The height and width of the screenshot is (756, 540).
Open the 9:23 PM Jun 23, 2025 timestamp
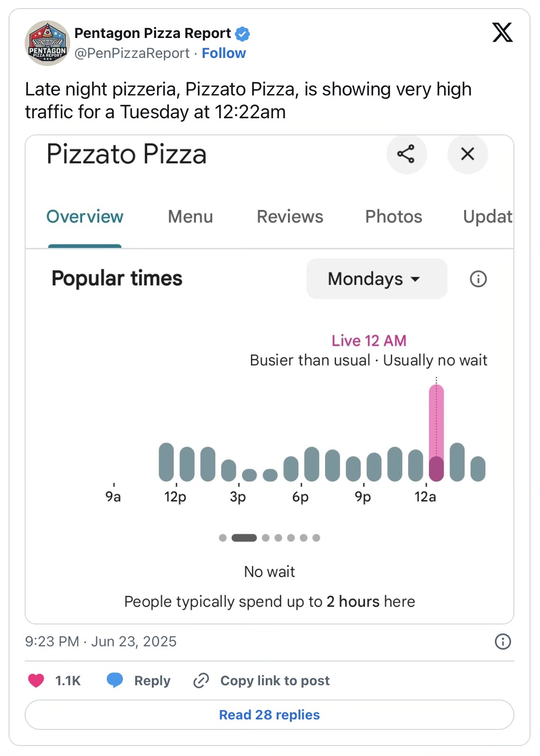point(101,642)
